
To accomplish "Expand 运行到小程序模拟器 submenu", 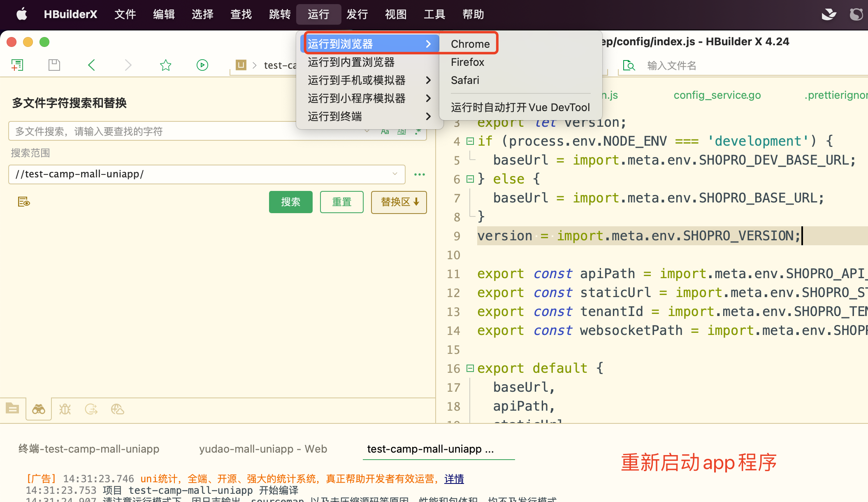I will point(369,98).
